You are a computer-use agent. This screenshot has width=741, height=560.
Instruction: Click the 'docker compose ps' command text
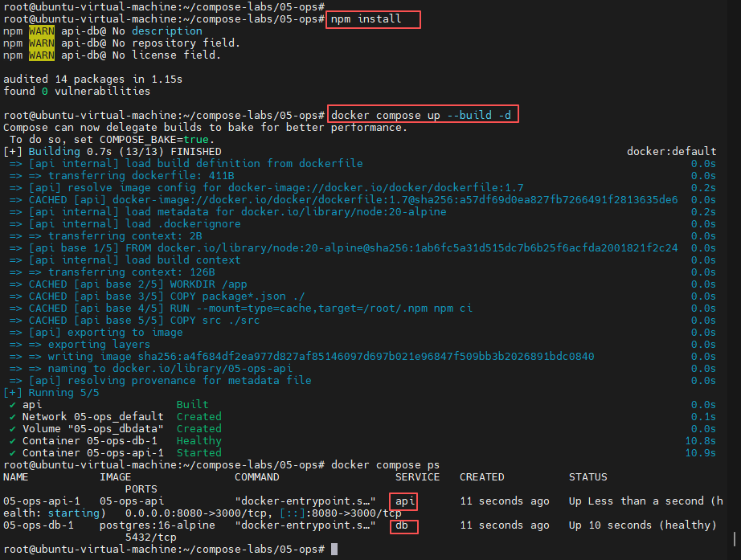click(385, 465)
